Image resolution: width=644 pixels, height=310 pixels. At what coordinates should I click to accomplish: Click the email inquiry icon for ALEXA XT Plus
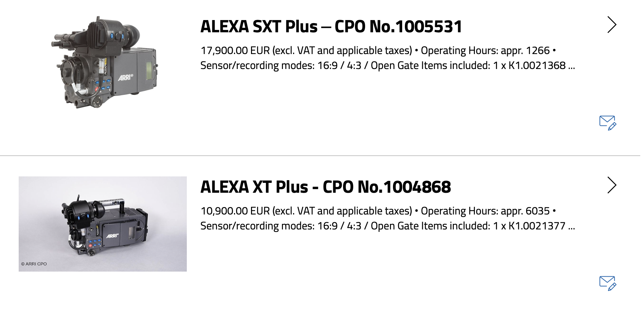(x=608, y=283)
